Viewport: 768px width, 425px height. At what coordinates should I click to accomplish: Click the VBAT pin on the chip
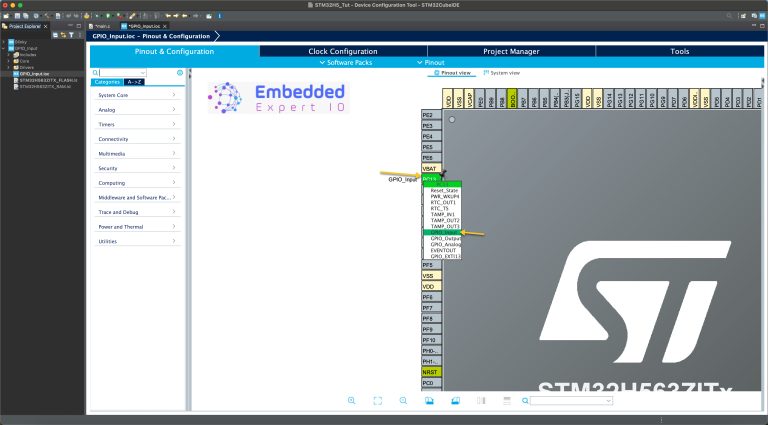429,169
